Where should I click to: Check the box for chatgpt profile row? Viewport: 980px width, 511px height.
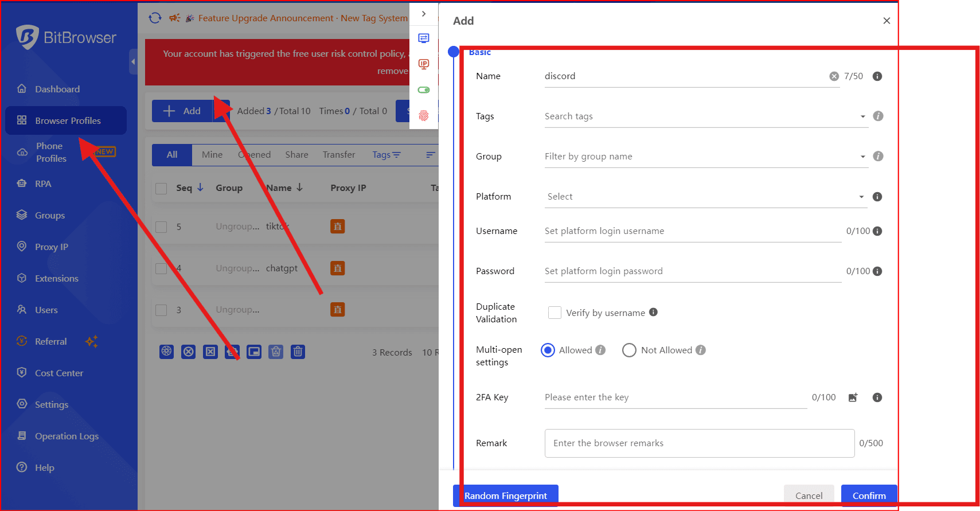pyautogui.click(x=162, y=268)
